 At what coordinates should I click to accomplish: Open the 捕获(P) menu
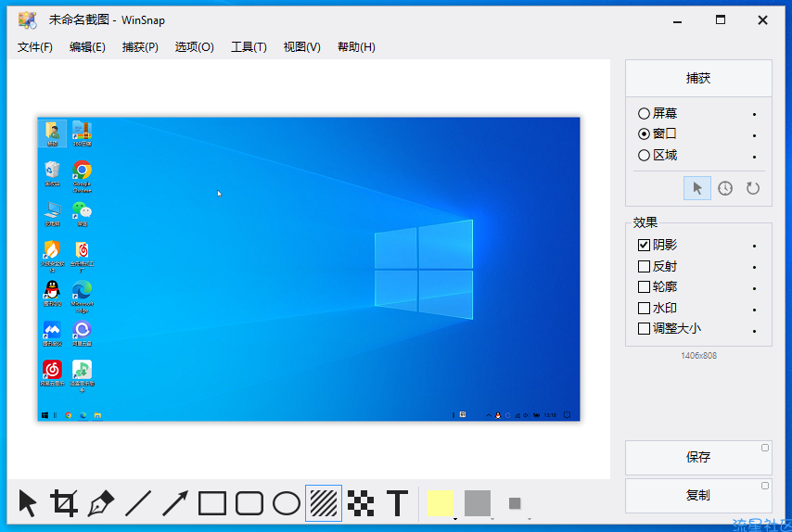[x=140, y=47]
